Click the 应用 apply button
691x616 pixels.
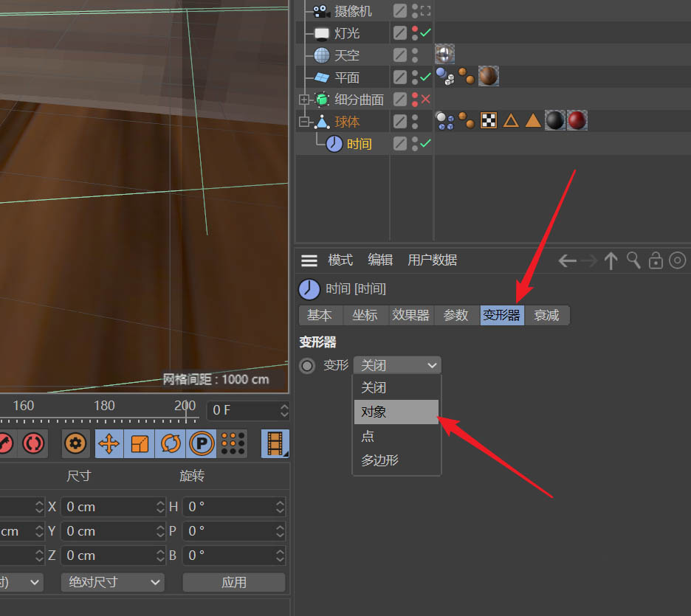[234, 582]
